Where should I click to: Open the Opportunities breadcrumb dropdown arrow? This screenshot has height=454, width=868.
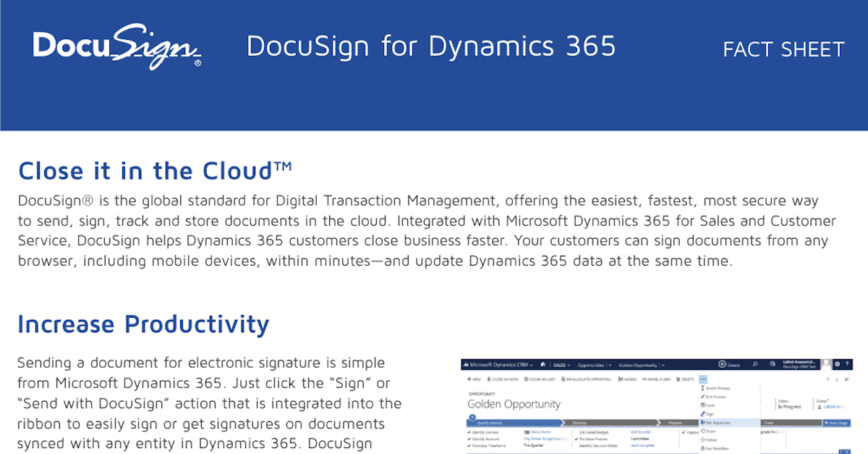point(610,365)
